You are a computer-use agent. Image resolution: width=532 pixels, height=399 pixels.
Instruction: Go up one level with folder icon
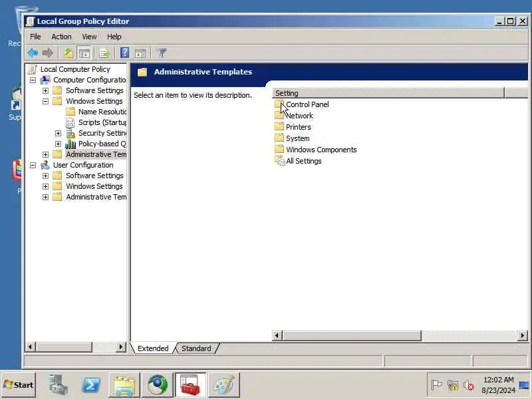68,53
